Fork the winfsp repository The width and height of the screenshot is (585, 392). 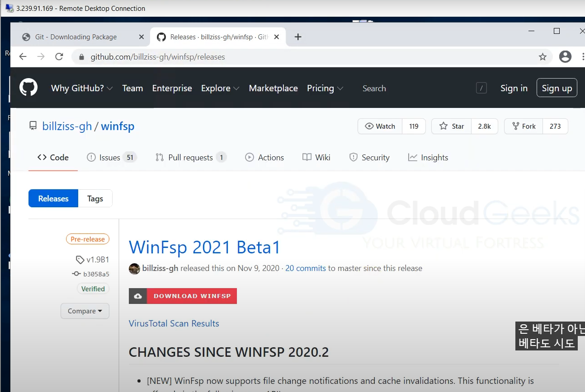pos(524,126)
